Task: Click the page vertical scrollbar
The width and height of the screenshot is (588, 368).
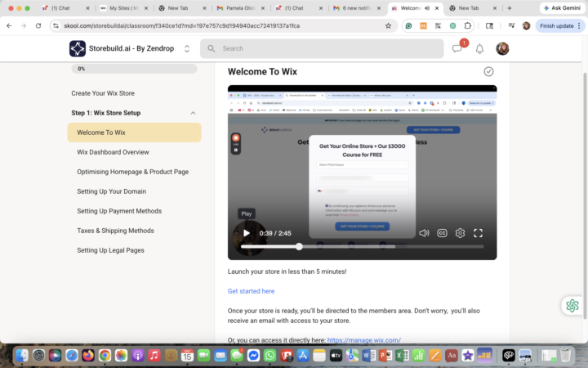Action: point(585,195)
